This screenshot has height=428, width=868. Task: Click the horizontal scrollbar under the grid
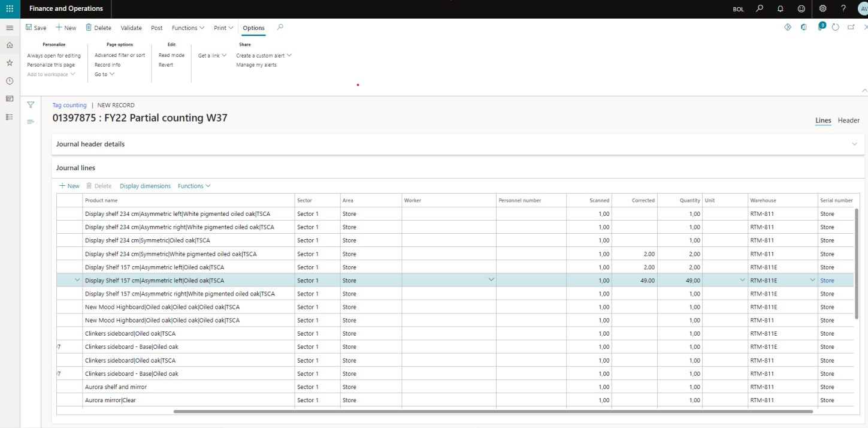coord(492,412)
